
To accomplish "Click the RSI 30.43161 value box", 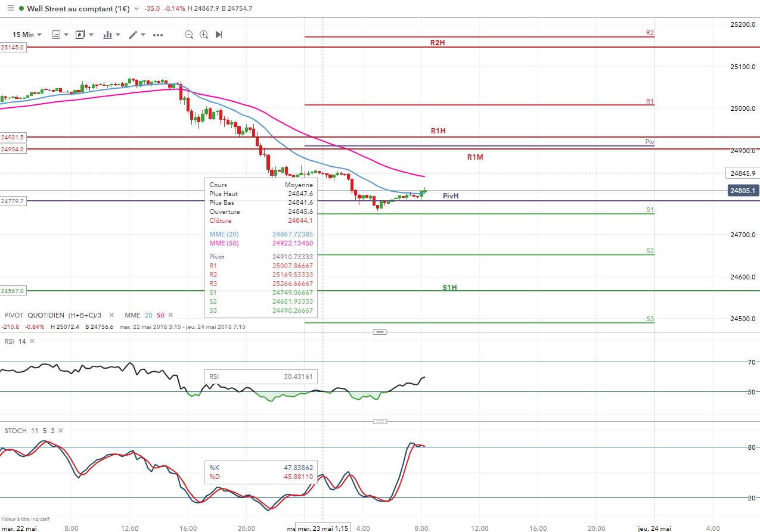I will (x=261, y=377).
